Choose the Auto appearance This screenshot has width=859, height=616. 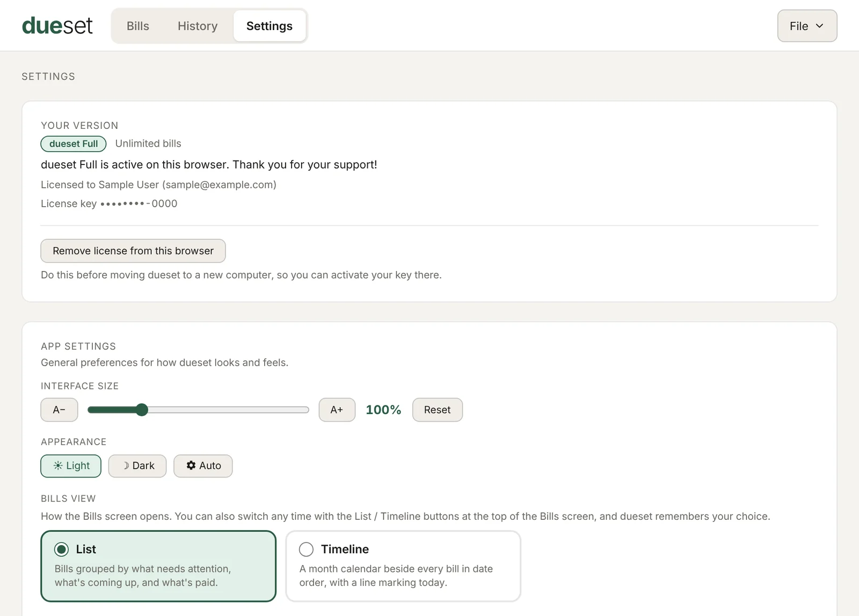203,466
